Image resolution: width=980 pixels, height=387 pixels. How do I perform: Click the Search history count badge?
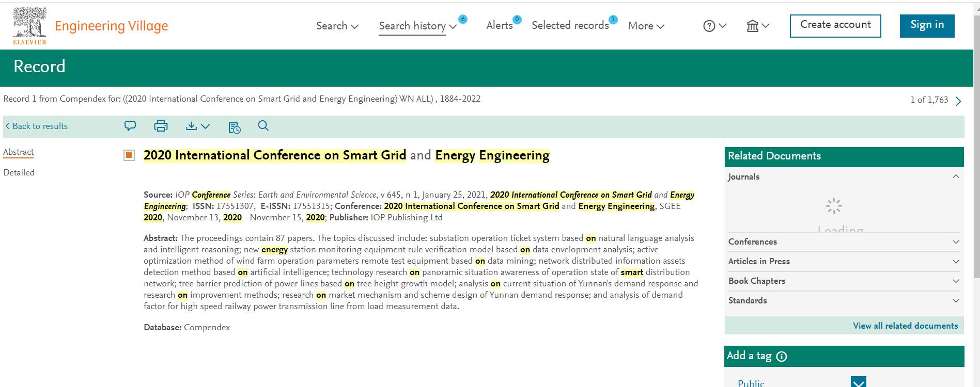coord(463,19)
